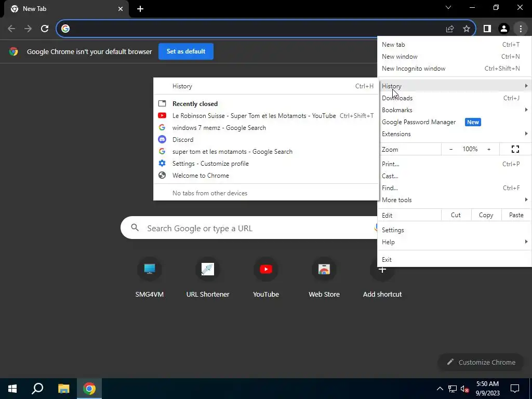Open the side panel icon
This screenshot has height=399, width=532.
coord(487,29)
